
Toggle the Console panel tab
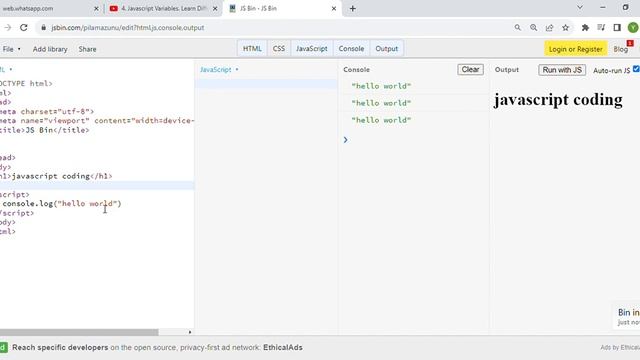point(351,49)
